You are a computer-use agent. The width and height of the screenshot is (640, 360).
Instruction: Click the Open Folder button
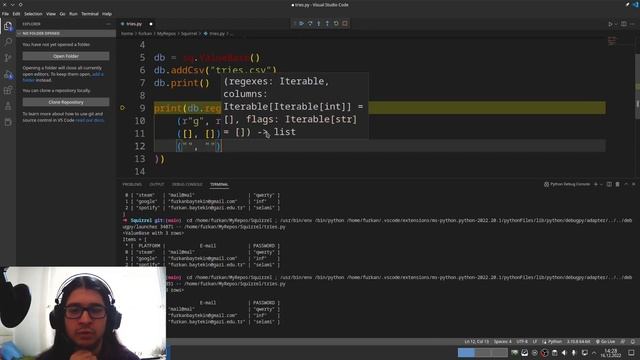point(66,56)
